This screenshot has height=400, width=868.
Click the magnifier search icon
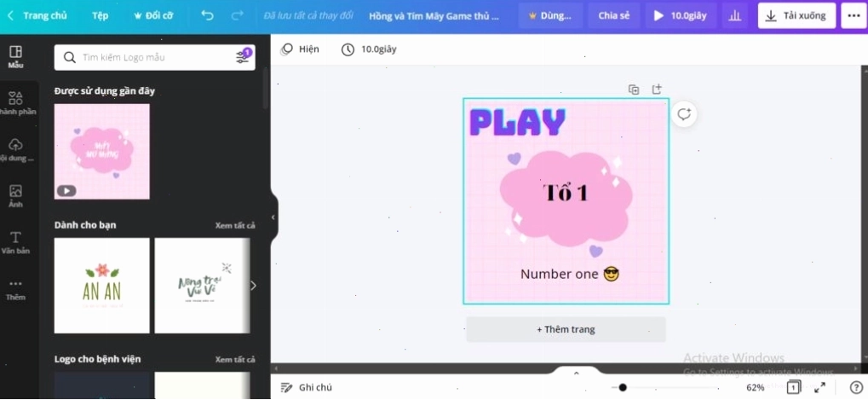click(x=69, y=57)
